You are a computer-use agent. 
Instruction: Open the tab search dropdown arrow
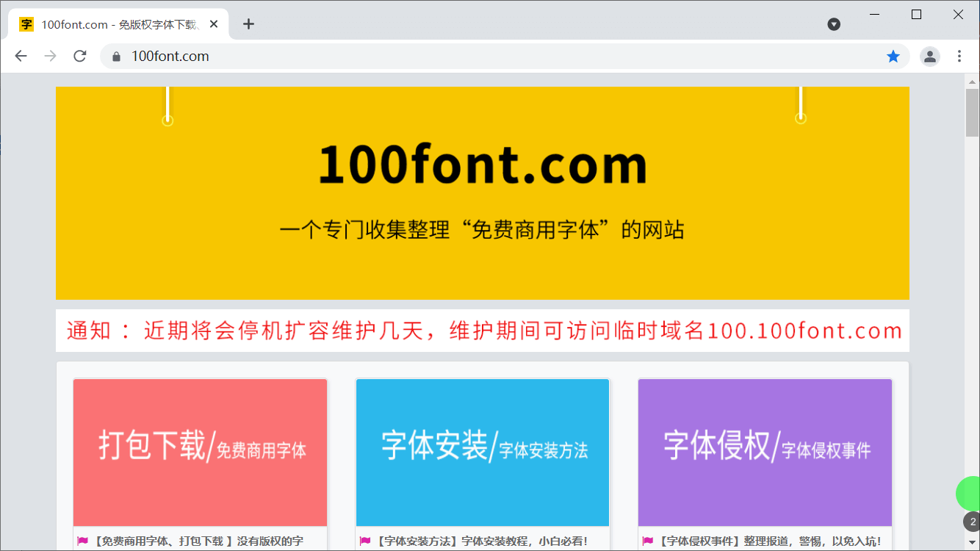(834, 24)
